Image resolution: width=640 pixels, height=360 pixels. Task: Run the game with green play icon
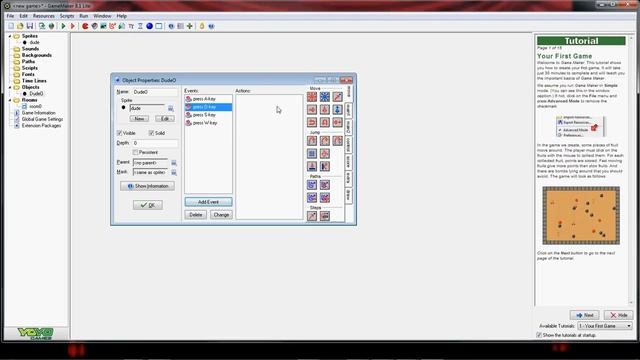pyautogui.click(x=63, y=26)
